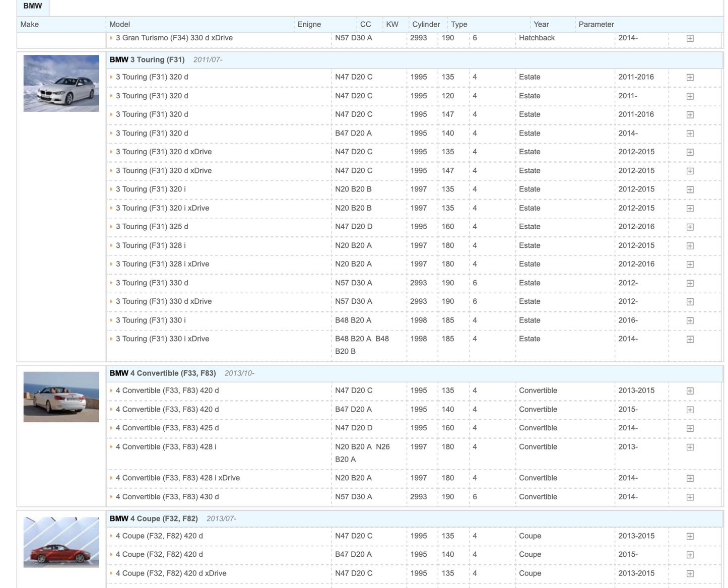The width and height of the screenshot is (728, 588).
Task: Open the 3 Touring (F31) 330 i model link
Action: tap(151, 320)
